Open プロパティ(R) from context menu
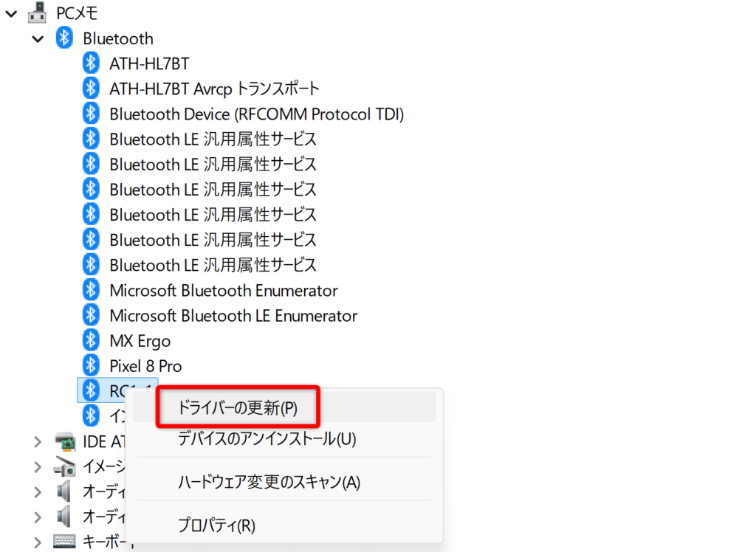 216,525
